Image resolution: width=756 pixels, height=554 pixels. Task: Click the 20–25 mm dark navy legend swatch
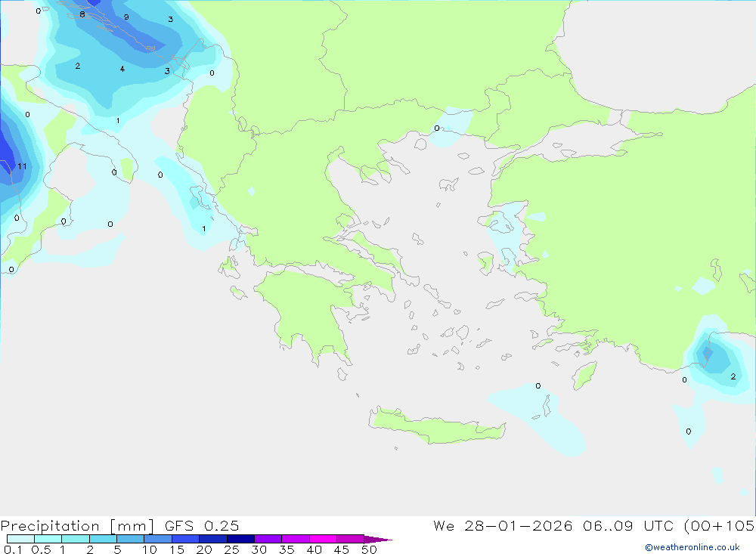(212, 539)
